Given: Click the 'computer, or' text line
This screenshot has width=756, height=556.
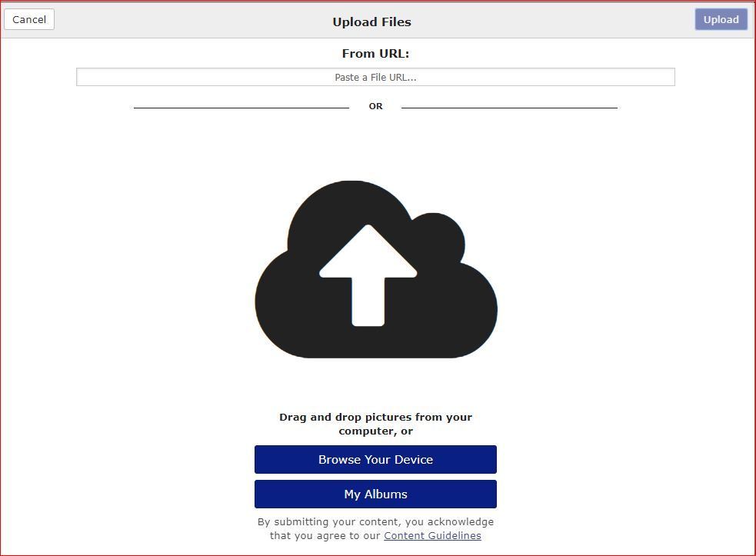Looking at the screenshot, I should tap(375, 431).
